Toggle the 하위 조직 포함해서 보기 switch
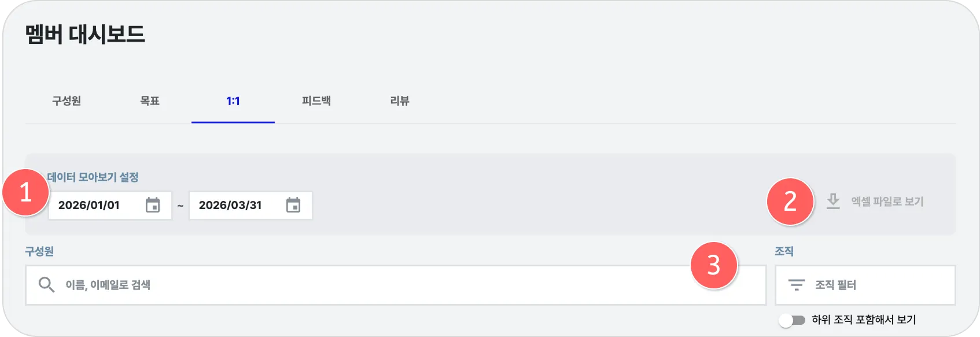The width and height of the screenshot is (980, 337). [x=792, y=320]
